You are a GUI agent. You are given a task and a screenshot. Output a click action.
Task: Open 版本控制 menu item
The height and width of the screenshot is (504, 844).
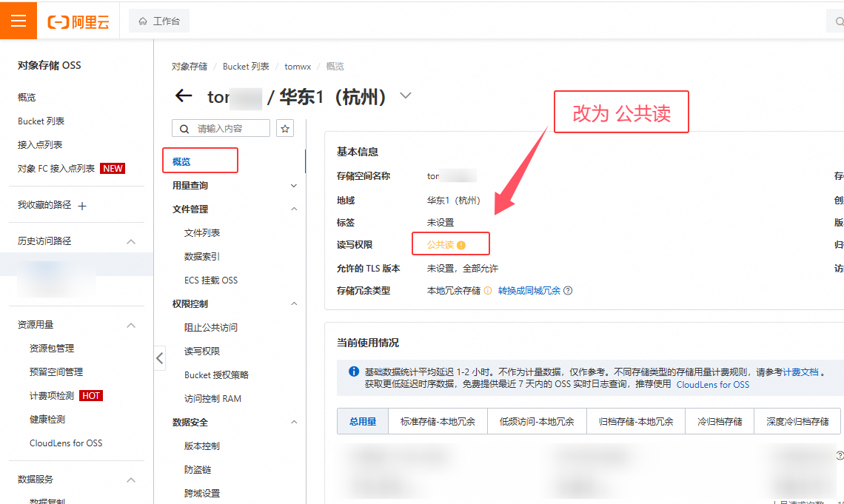[202, 446]
